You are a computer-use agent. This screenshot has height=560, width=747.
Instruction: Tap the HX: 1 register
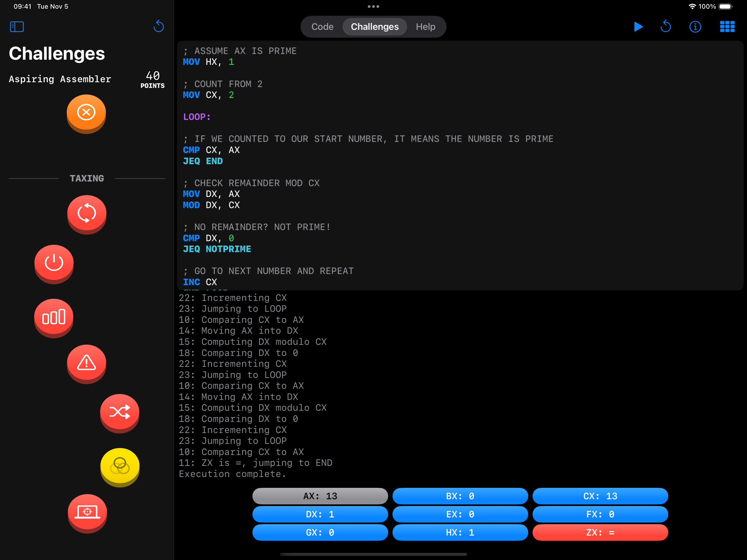(460, 532)
